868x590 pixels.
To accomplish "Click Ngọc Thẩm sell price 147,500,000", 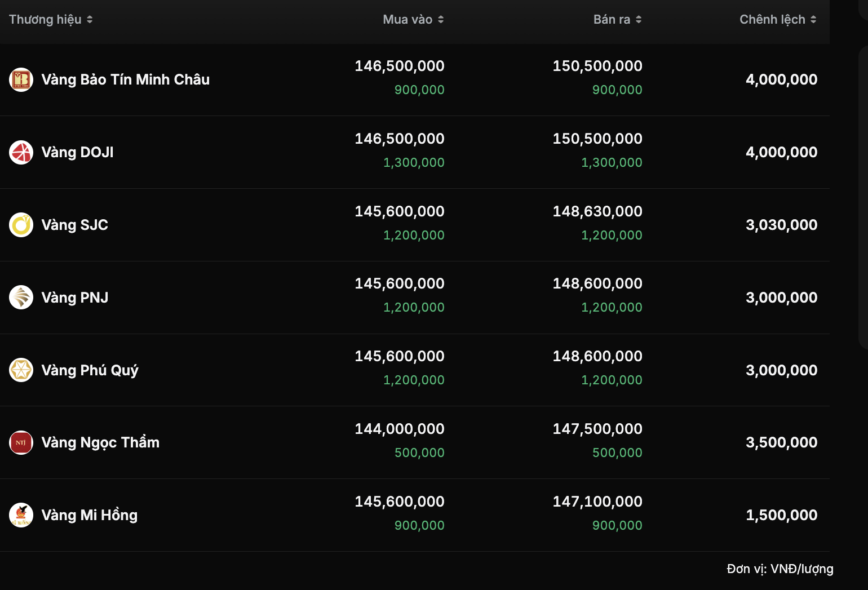I will click(x=597, y=429).
